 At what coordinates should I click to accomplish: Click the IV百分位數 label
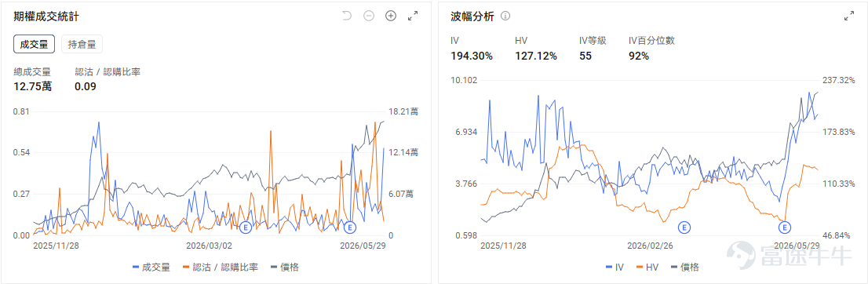[651, 41]
